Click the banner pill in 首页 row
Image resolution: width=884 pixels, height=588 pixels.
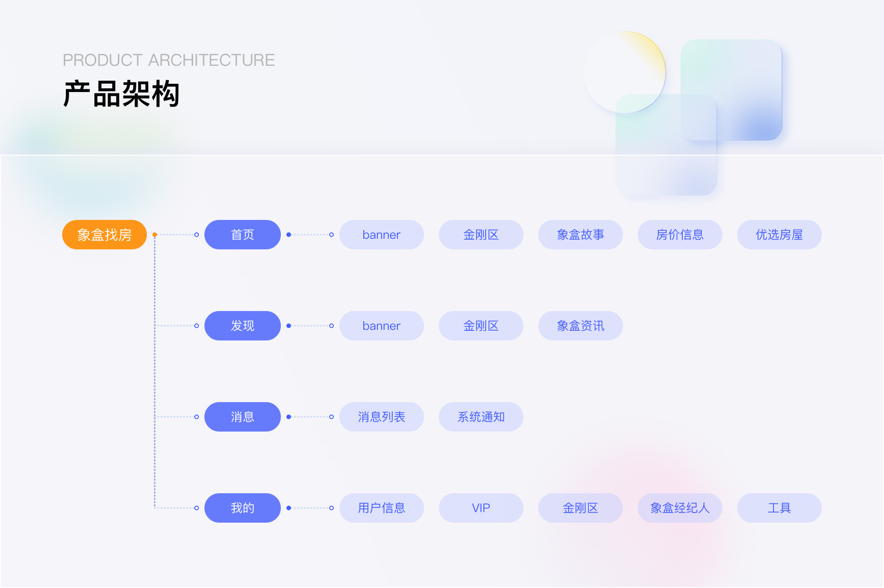point(382,235)
